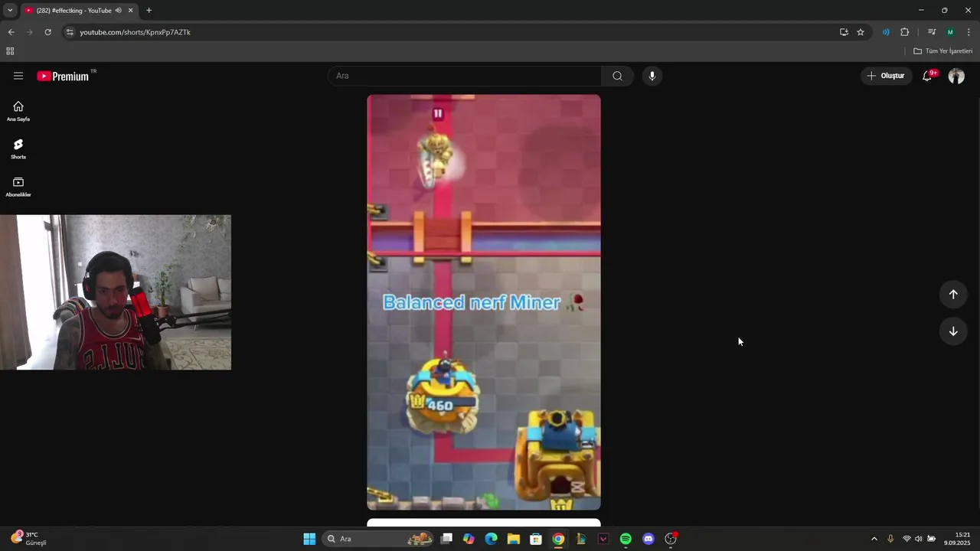View site information icon in address bar
The width and height of the screenshot is (980, 551).
coord(70,32)
